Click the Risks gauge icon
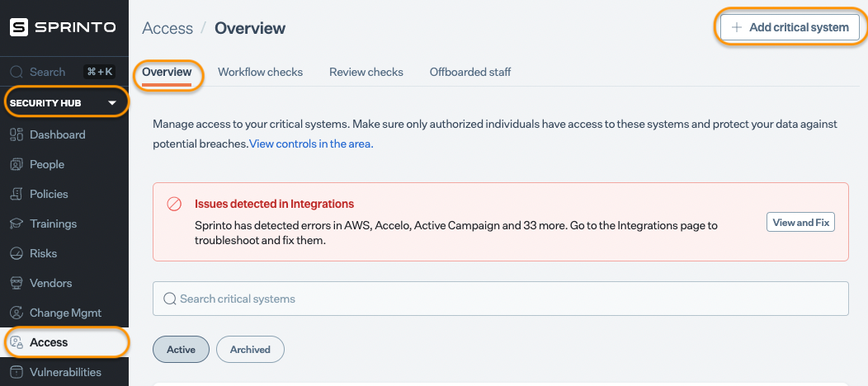This screenshot has height=386, width=868. [x=17, y=253]
